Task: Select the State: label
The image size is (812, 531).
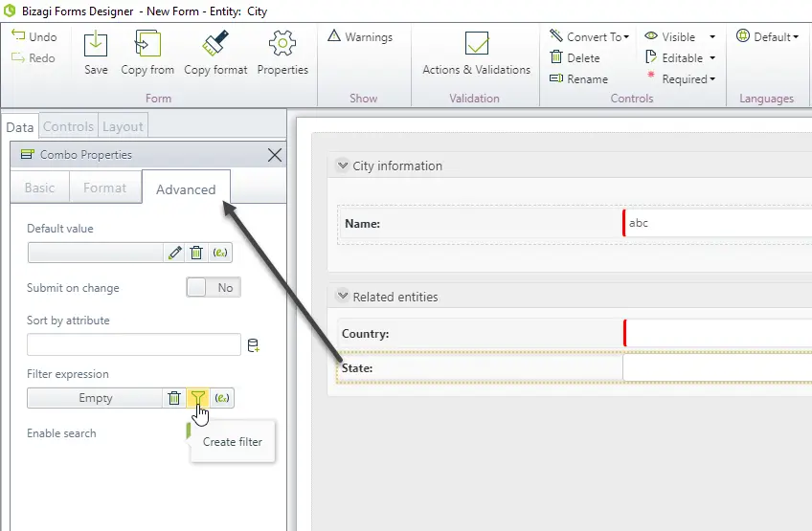Action: (357, 368)
